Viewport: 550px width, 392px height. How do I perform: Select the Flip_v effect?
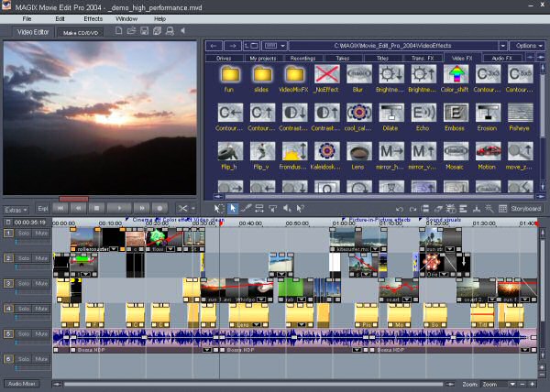[x=262, y=151]
